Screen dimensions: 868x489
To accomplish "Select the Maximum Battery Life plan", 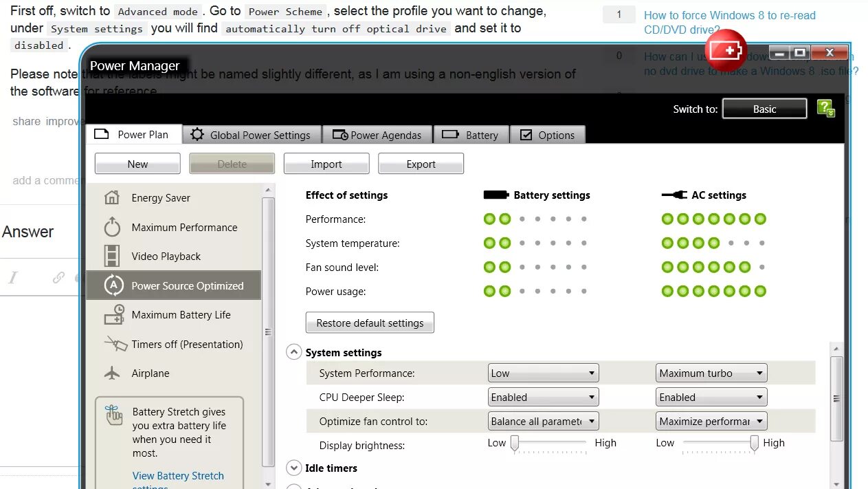I will point(174,315).
